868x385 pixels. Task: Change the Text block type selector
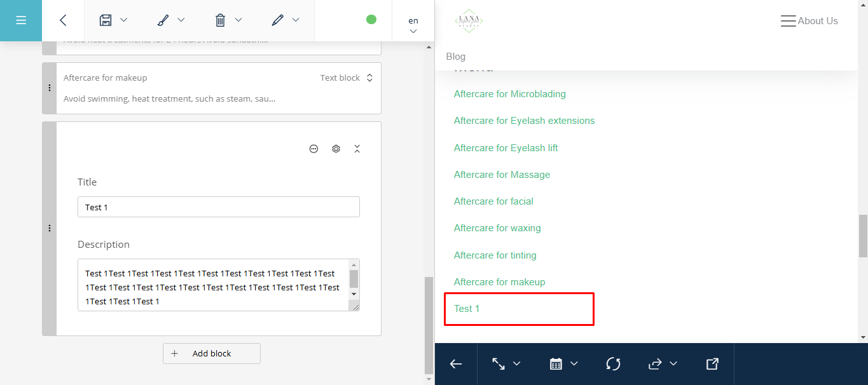[x=347, y=78]
